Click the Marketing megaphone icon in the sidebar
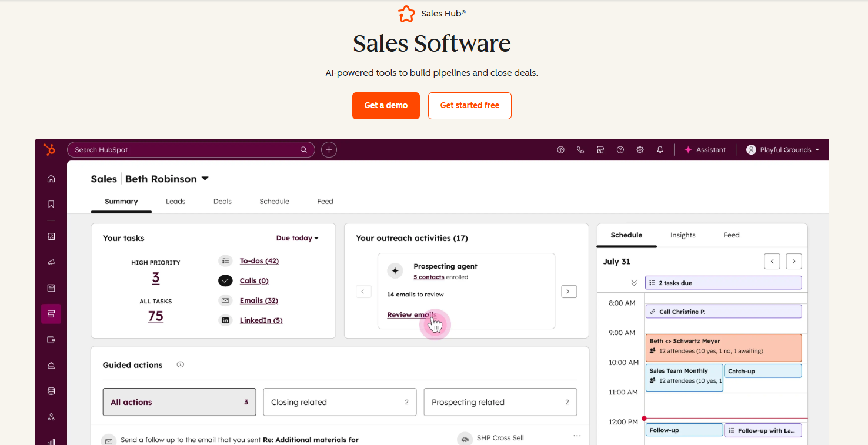Screen dimensions: 868x445 click(51, 262)
